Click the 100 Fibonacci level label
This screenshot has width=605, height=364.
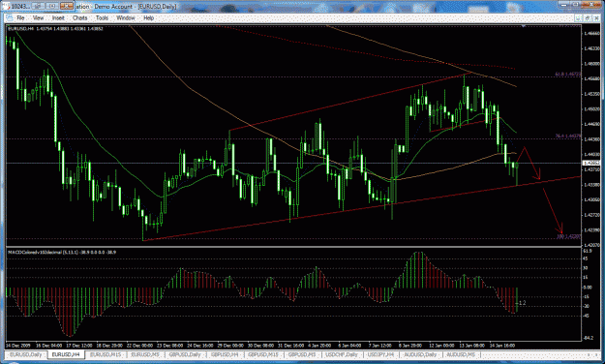pyautogui.click(x=569, y=236)
